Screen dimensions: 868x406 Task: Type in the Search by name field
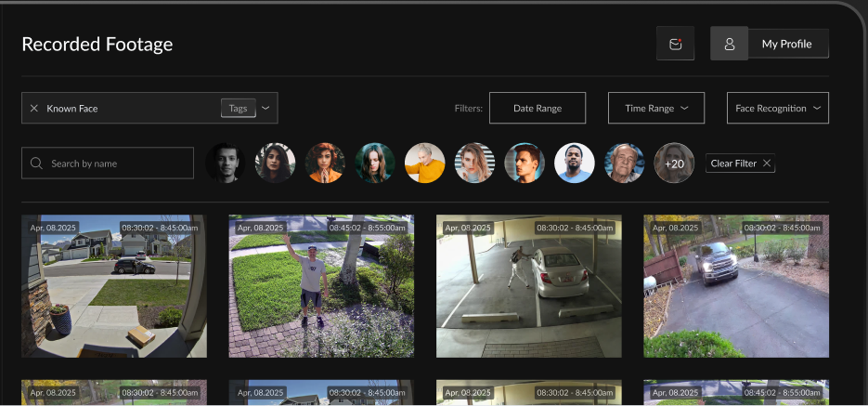click(x=116, y=164)
